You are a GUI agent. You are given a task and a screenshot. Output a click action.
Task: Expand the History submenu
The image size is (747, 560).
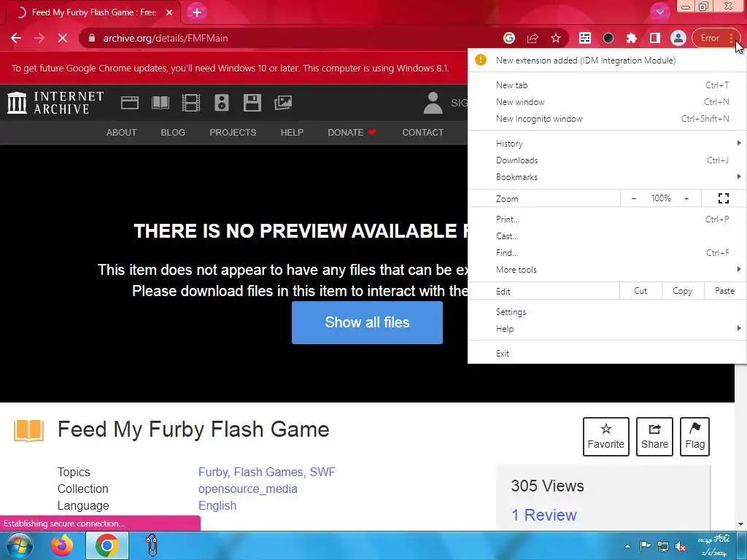click(607, 144)
